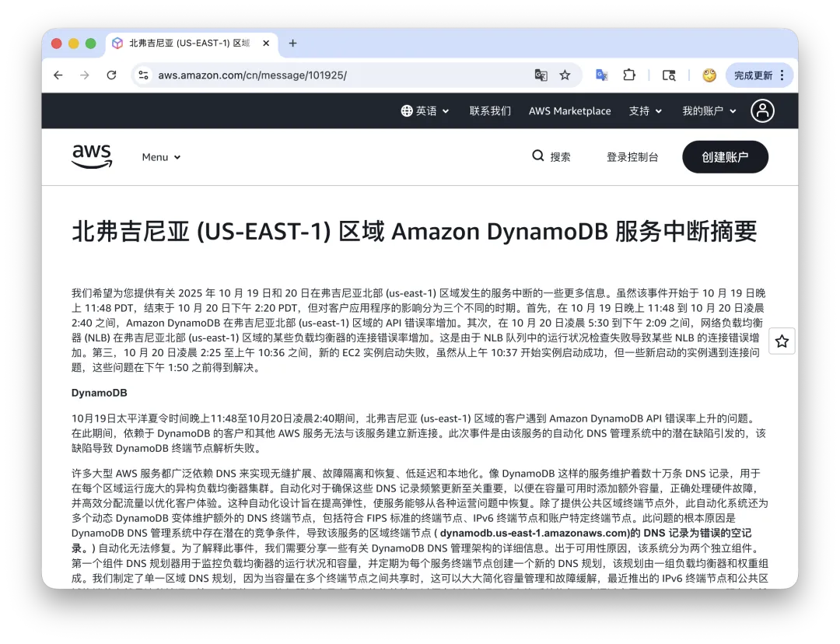840x644 pixels.
Task: Click the back navigation arrow
Action: [58, 75]
